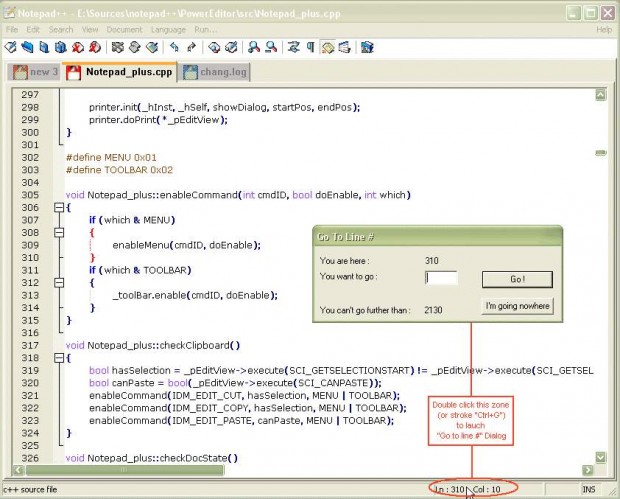
Task: Click the Open file folder icon
Action: 27,47
